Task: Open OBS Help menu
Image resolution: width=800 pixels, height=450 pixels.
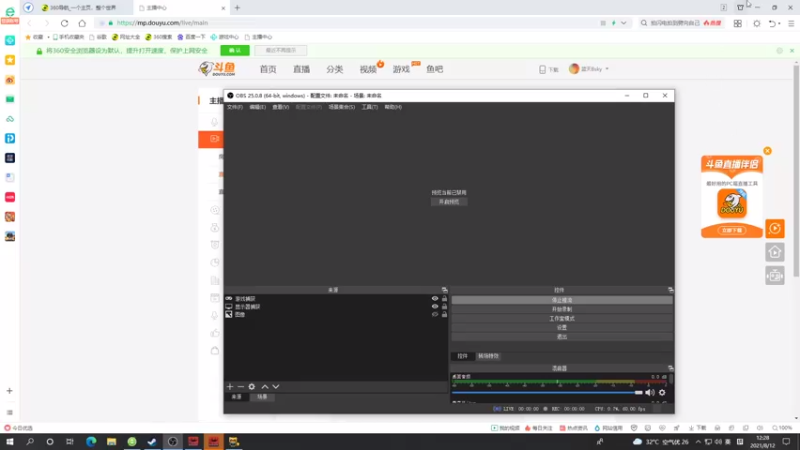Action: pyautogui.click(x=393, y=107)
